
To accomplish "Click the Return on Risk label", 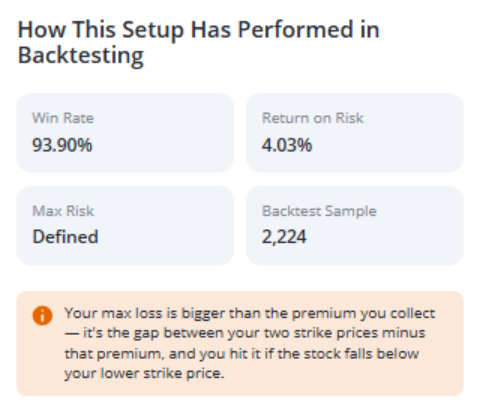I will coord(313,118).
